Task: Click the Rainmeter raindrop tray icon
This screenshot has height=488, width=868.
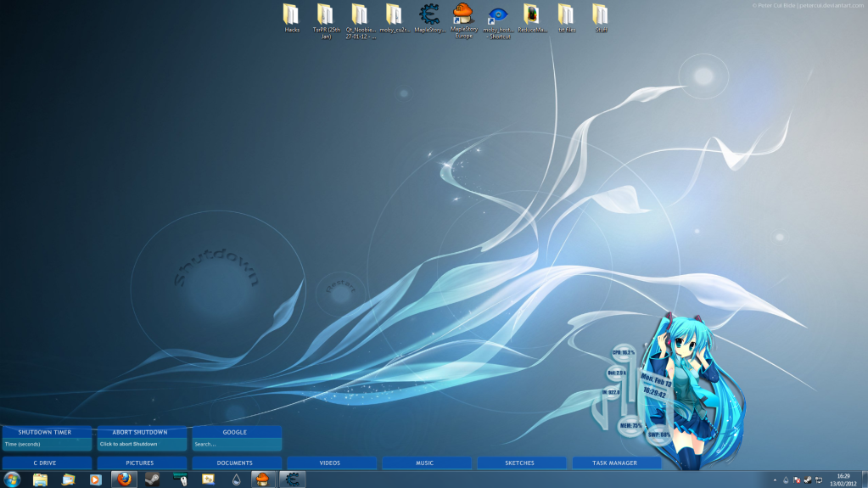Action: tap(786, 480)
